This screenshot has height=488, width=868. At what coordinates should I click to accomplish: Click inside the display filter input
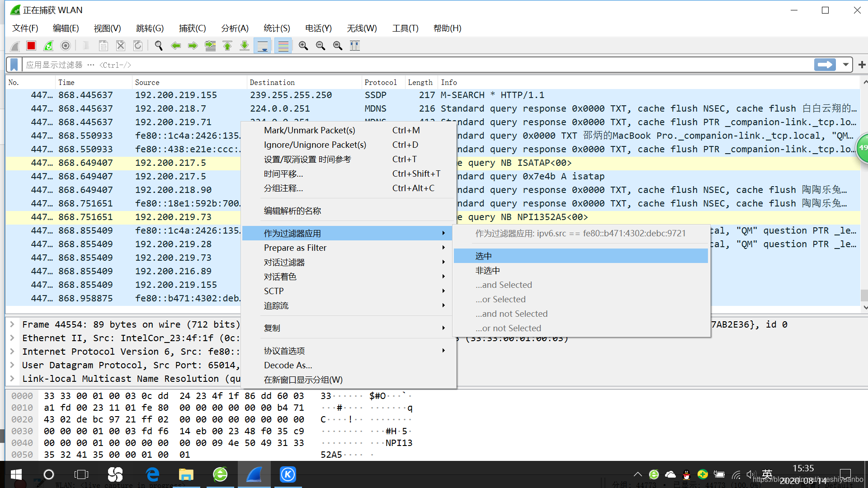coord(407,65)
